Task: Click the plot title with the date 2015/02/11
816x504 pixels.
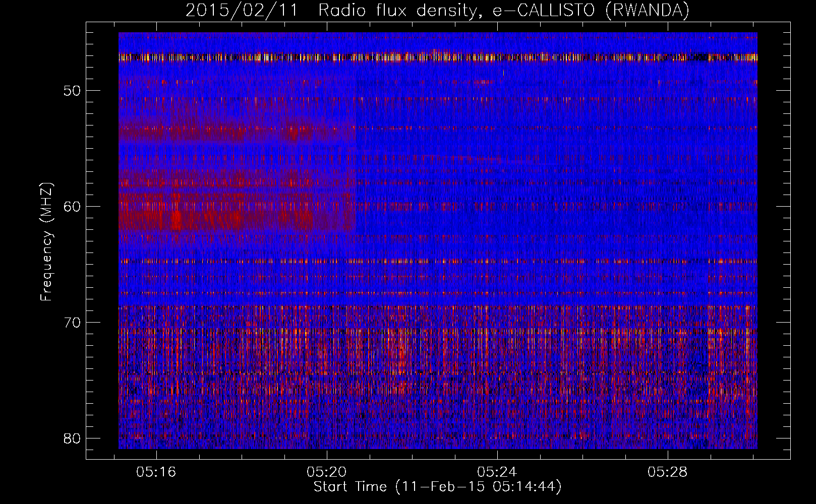Action: 437,11
